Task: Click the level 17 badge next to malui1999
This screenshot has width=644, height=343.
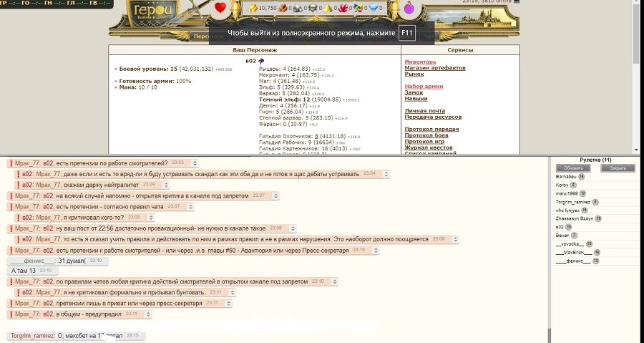Action: point(582,193)
